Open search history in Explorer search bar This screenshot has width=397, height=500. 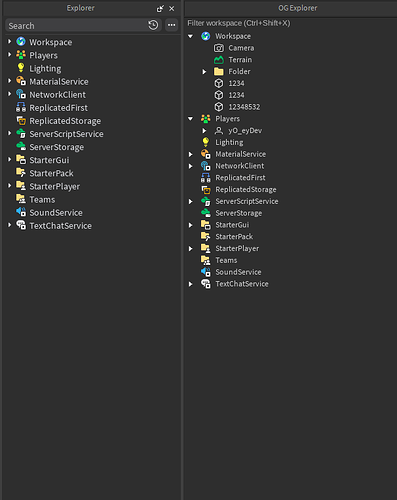pyautogui.click(x=153, y=25)
